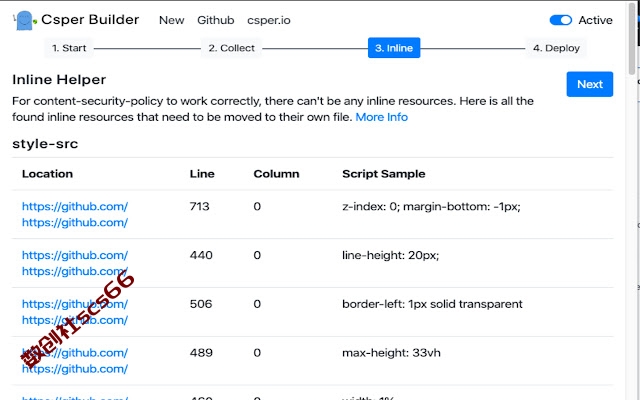The image size is (640, 400).
Task: Go to step 1. Start
Action: point(69,48)
